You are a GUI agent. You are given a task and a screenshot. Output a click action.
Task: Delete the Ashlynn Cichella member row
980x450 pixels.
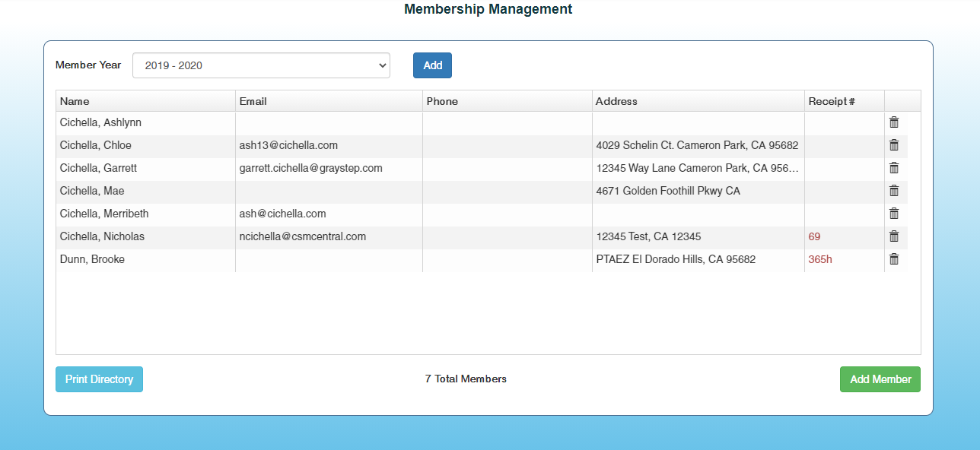pyautogui.click(x=894, y=122)
